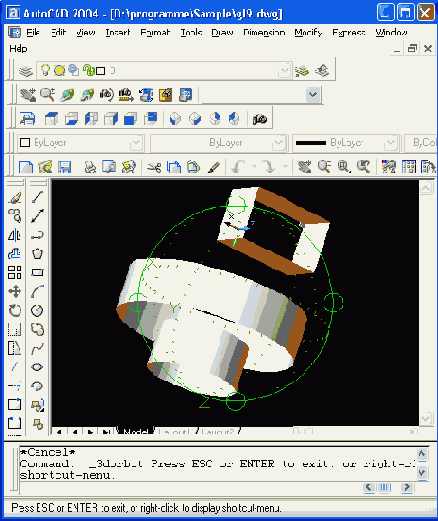Screen dimensions: 438x521
Task: Select the Move tool
Action: point(15,291)
